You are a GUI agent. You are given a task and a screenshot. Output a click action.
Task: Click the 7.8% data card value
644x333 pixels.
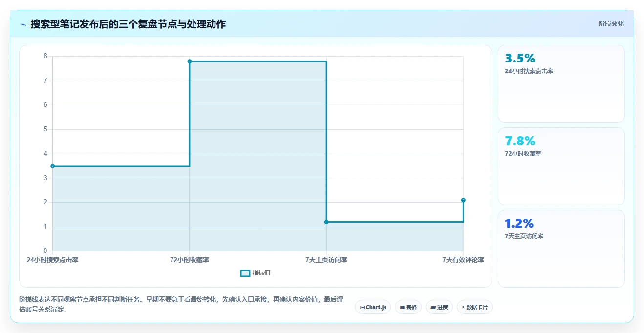[520, 141]
